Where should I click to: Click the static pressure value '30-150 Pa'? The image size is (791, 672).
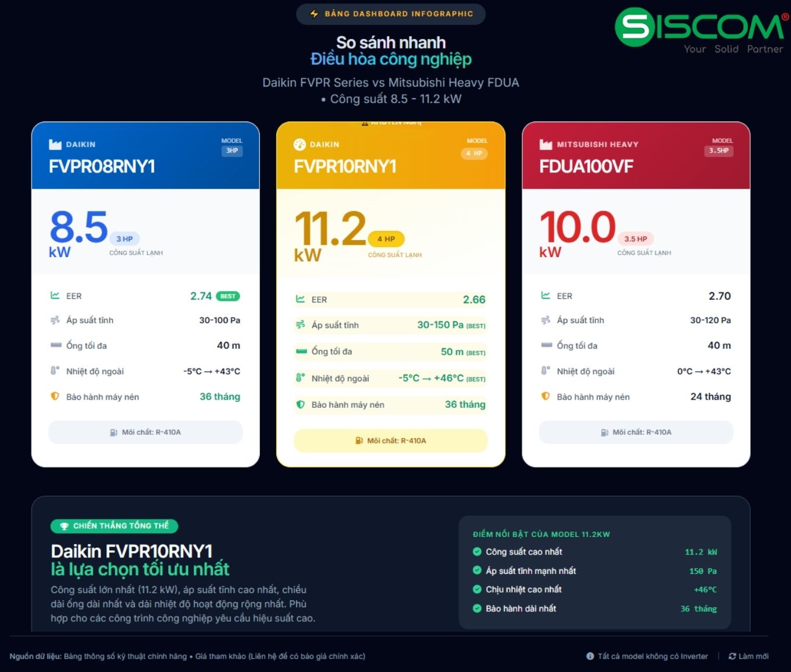(x=440, y=325)
